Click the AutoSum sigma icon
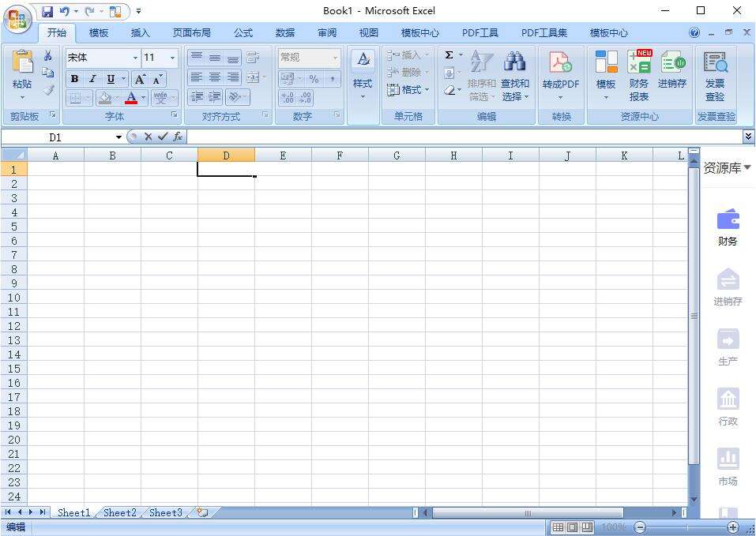Image resolution: width=756 pixels, height=536 pixels. click(449, 55)
